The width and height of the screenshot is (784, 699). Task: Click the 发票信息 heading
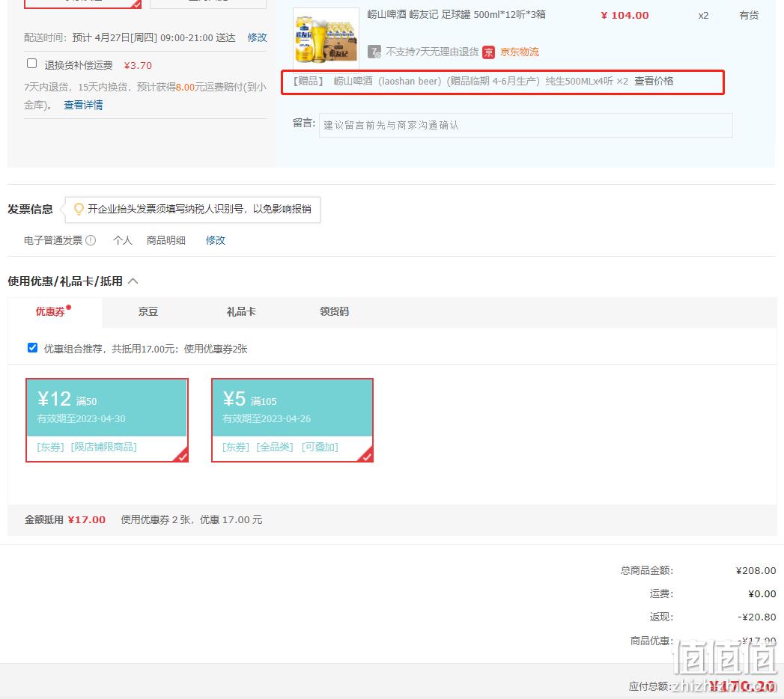(30, 210)
